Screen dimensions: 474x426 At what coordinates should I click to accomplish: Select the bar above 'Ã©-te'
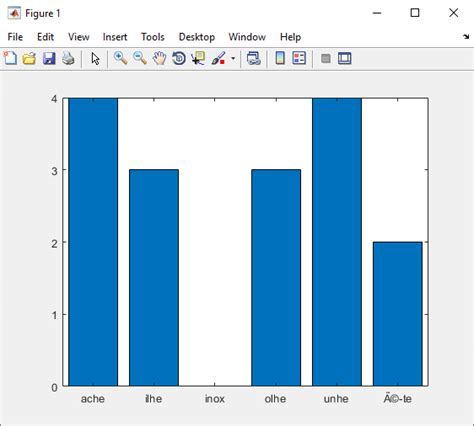point(398,314)
